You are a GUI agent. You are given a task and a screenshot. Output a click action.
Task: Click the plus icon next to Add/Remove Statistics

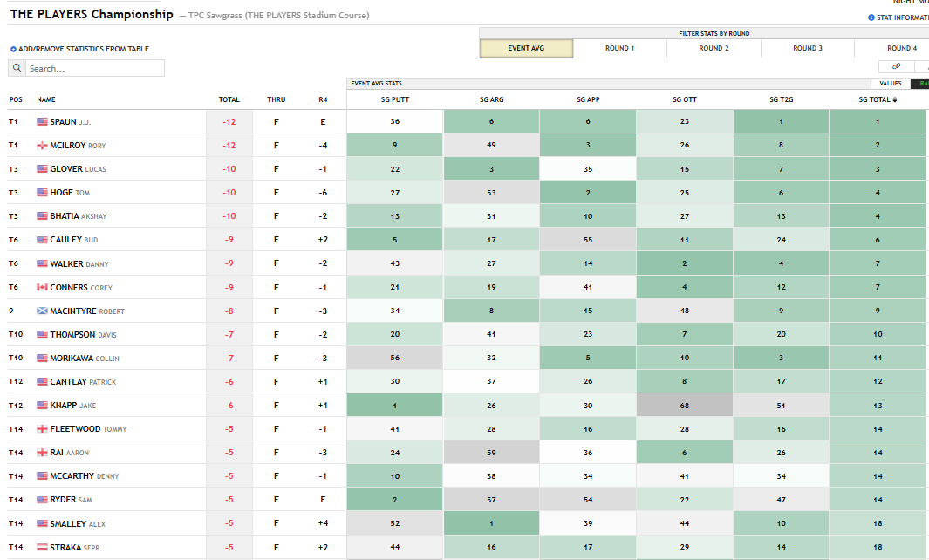(x=13, y=49)
